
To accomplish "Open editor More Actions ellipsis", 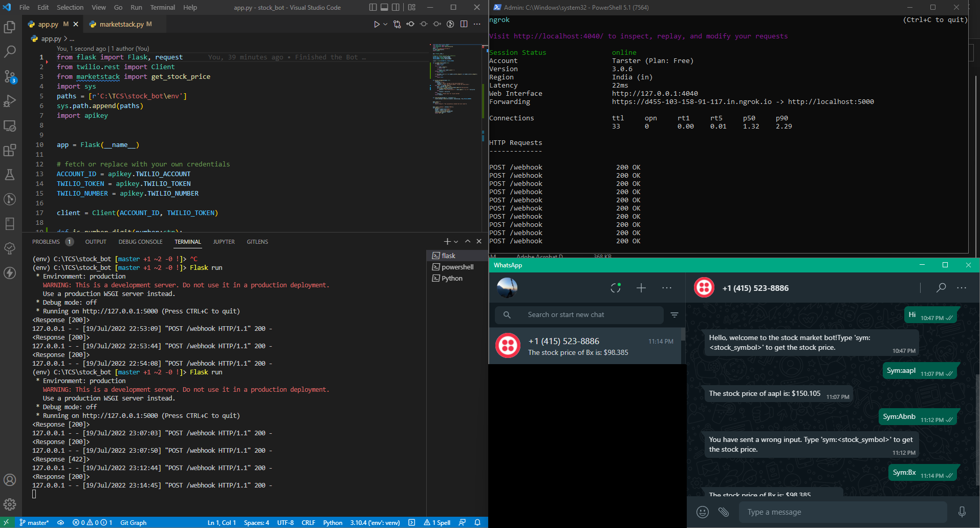I will (x=477, y=24).
